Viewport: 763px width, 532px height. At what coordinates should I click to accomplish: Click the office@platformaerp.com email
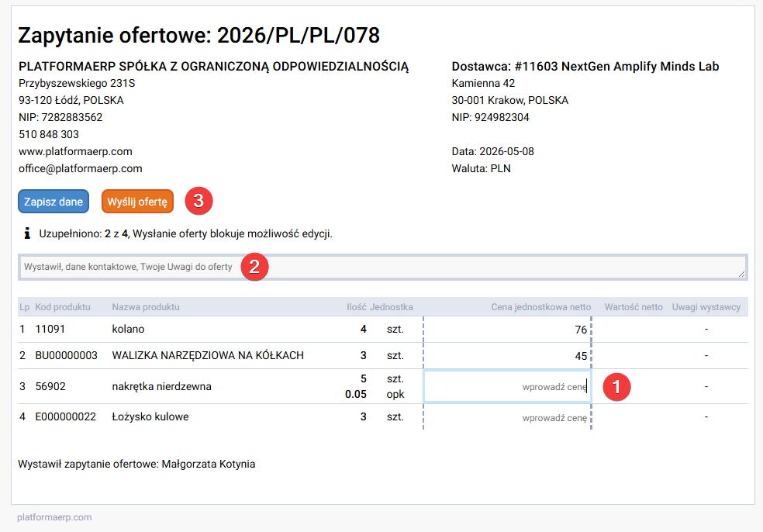coord(81,168)
